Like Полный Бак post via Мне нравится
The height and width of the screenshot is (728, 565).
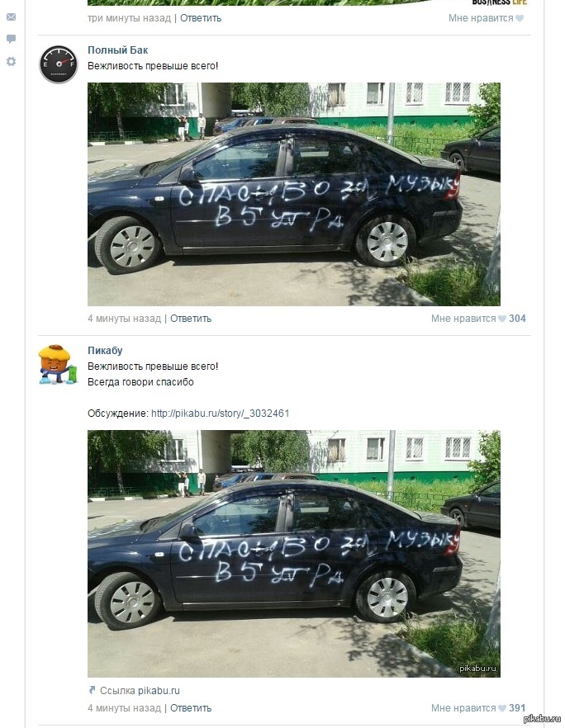coord(463,319)
